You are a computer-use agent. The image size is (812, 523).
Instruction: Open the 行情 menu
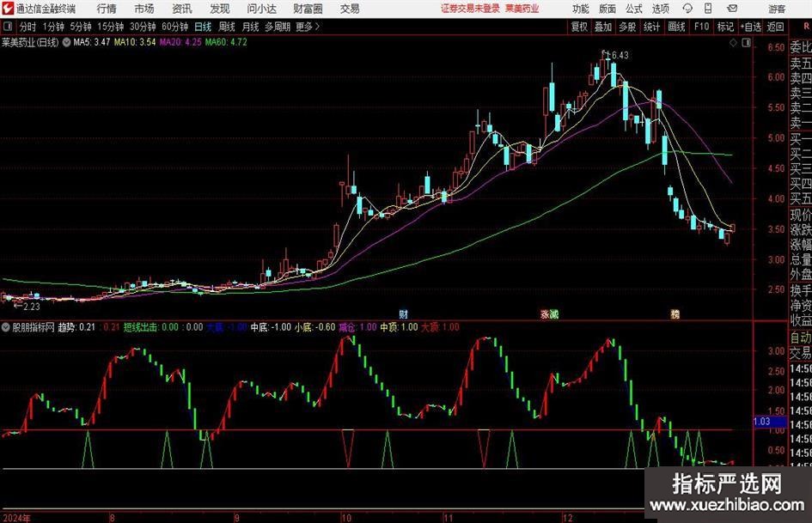pos(107,9)
